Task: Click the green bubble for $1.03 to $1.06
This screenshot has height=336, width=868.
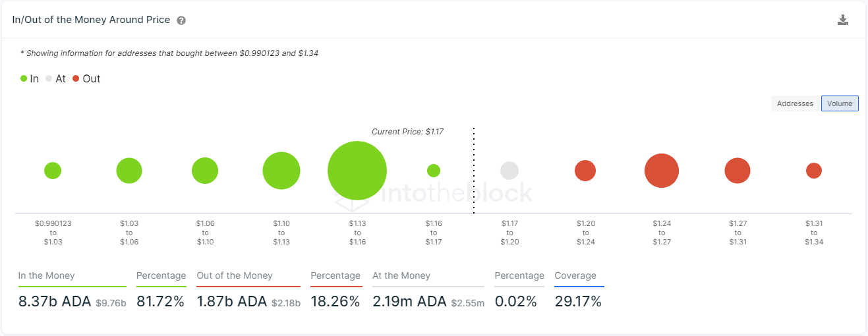Action: click(x=129, y=171)
